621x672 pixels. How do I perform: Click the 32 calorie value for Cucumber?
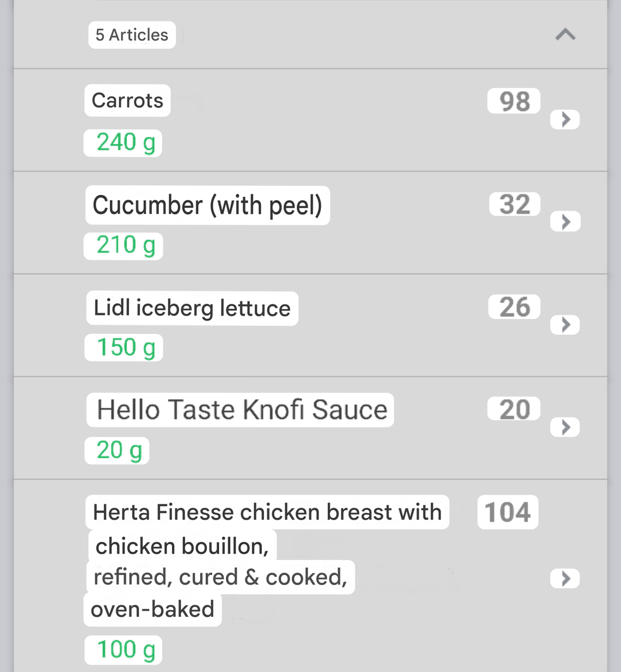click(x=514, y=204)
